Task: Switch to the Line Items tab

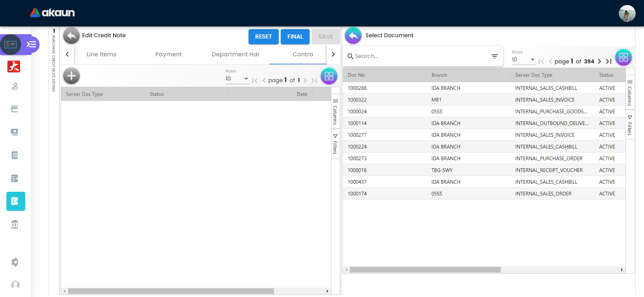Action: 101,54
